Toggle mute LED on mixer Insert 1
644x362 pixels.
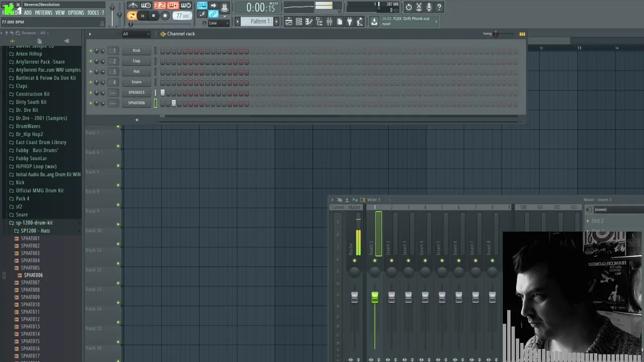pyautogui.click(x=375, y=260)
